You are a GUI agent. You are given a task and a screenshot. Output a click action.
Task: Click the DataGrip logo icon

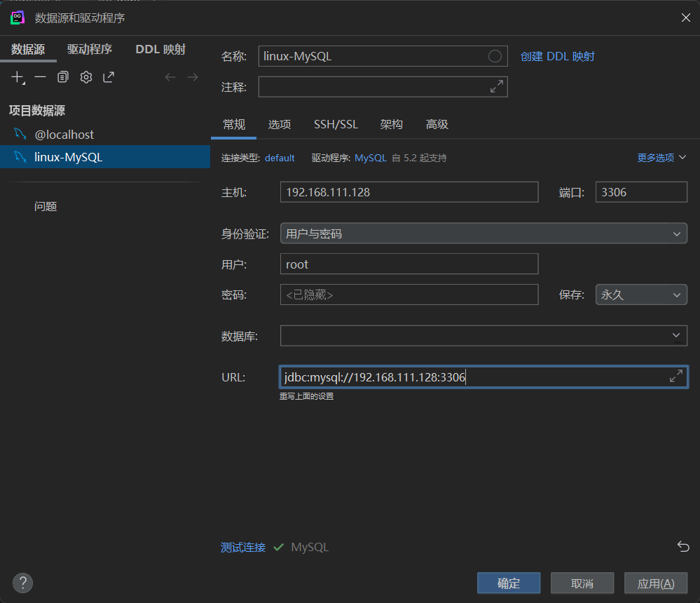(x=18, y=18)
